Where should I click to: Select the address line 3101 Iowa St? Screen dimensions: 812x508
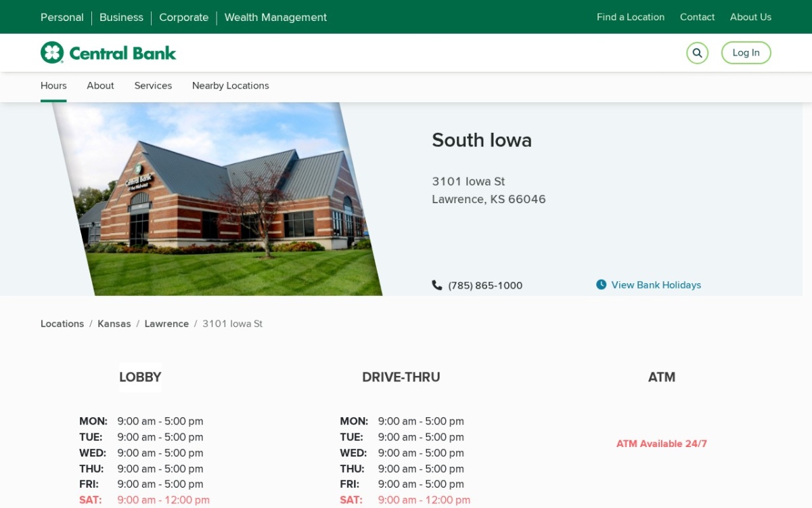pos(468,182)
